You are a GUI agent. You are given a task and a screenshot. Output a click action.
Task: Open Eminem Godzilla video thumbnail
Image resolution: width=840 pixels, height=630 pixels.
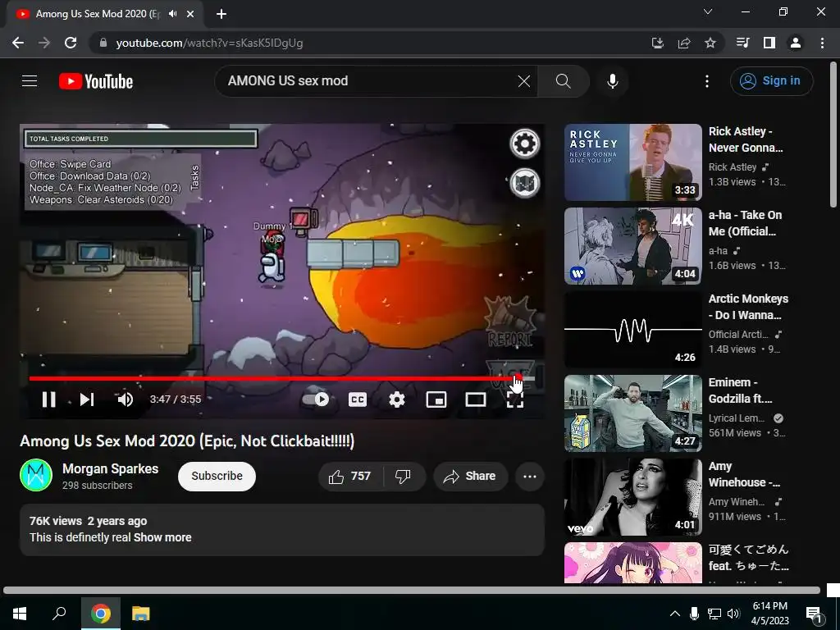tap(632, 413)
